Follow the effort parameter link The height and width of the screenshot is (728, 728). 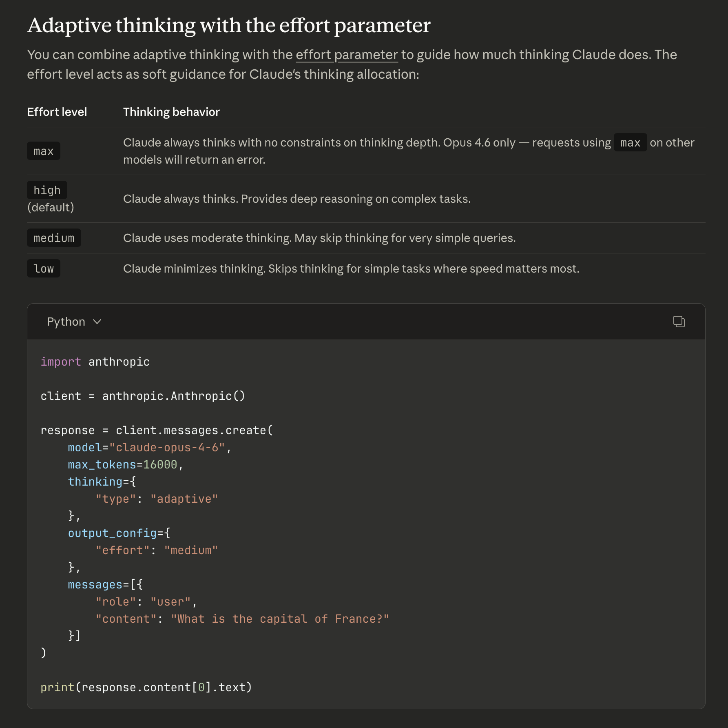click(347, 55)
